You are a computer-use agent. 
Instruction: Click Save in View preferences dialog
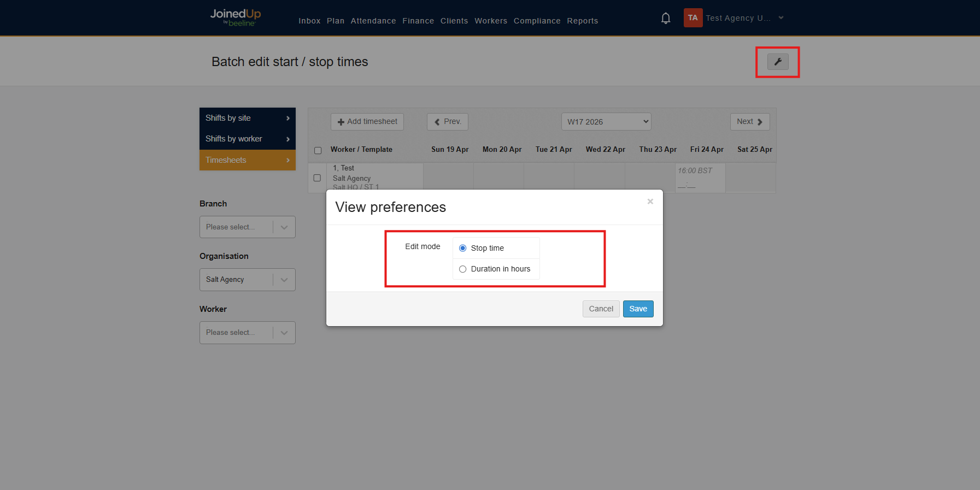click(638, 309)
